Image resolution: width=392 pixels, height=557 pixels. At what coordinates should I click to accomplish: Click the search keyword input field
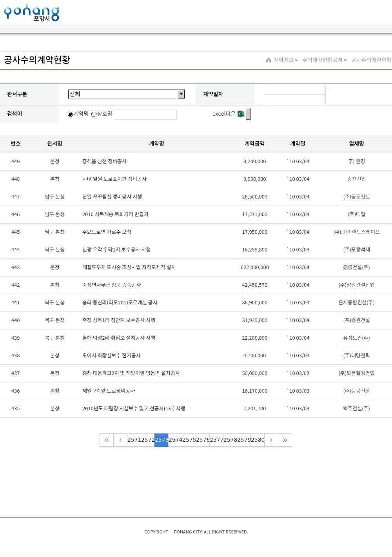(x=146, y=114)
